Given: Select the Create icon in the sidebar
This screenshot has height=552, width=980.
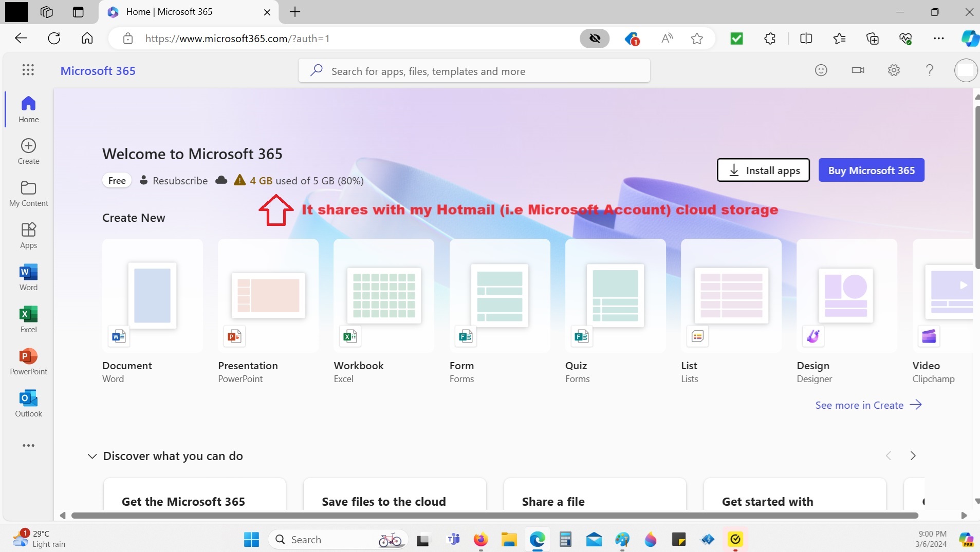Looking at the screenshot, I should 28,150.
